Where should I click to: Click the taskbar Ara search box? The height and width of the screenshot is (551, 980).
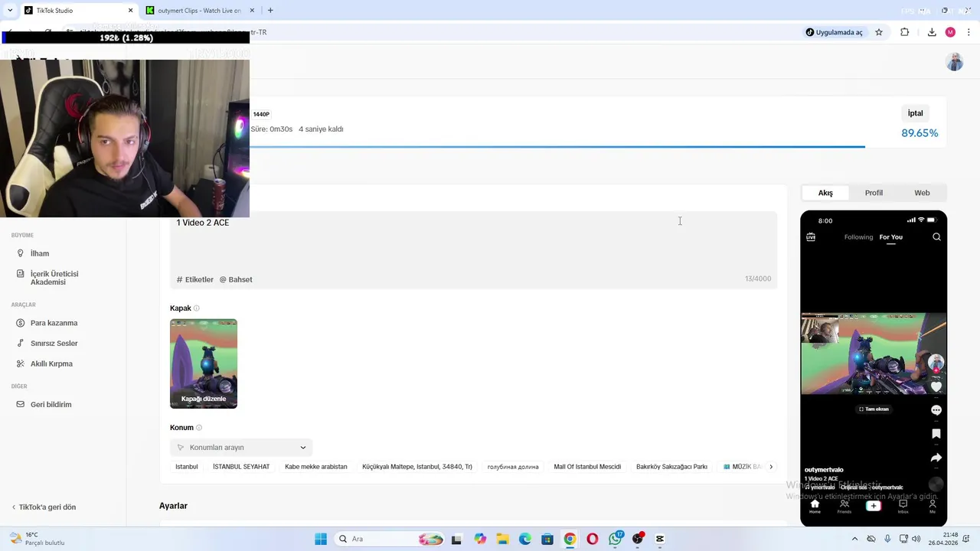(x=391, y=539)
